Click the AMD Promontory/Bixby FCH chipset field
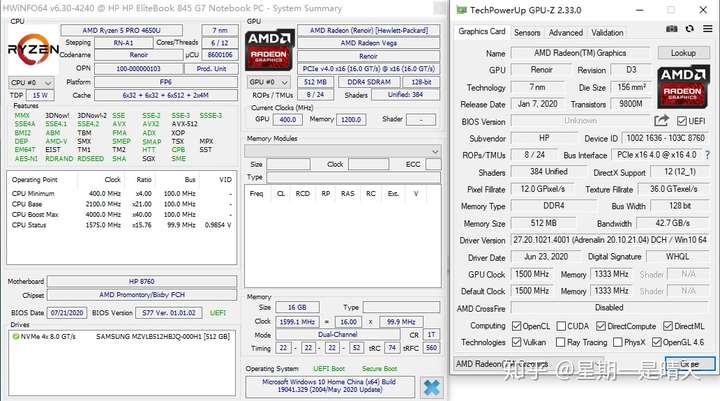 click(x=141, y=295)
